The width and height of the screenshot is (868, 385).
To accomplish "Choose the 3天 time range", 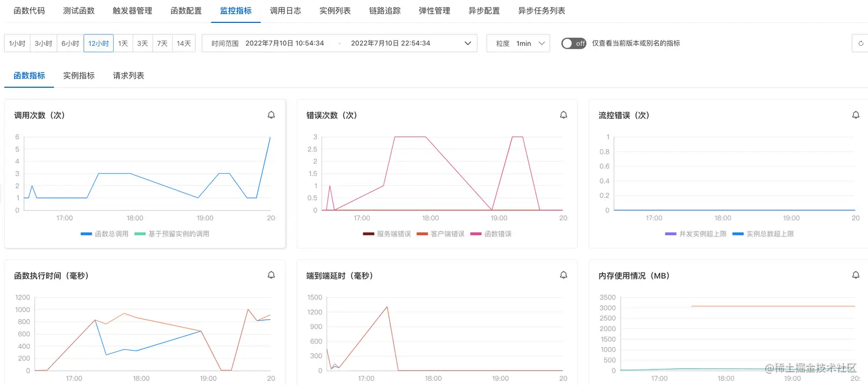I will (142, 44).
